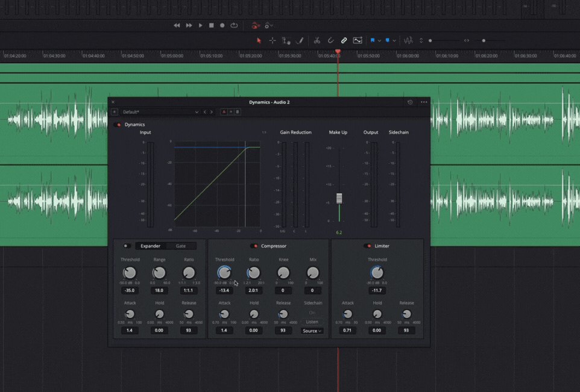Click the copy A to B arrow button
The height and width of the screenshot is (392, 580).
(x=231, y=111)
